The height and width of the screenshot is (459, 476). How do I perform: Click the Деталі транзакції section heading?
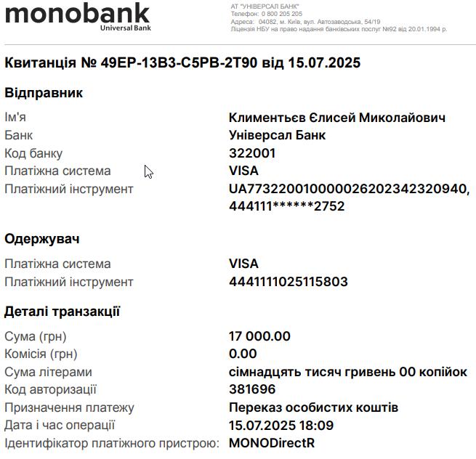tap(62, 312)
